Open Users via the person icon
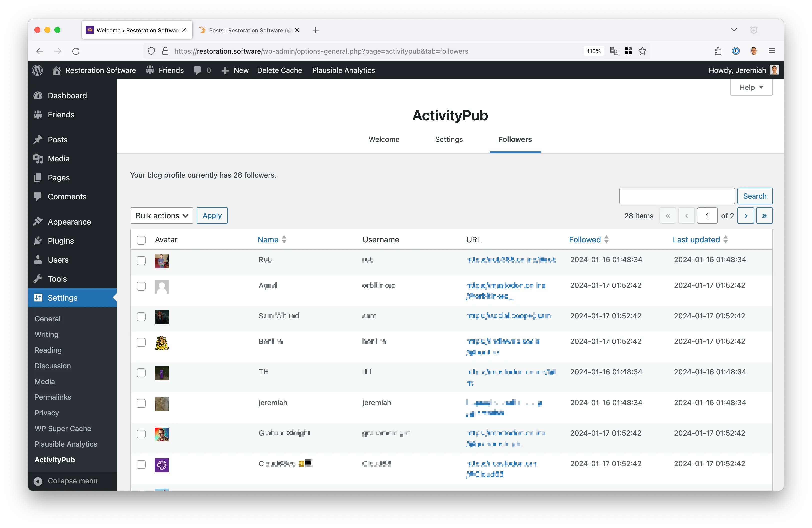Viewport: 812px width, 528px height. (x=38, y=259)
